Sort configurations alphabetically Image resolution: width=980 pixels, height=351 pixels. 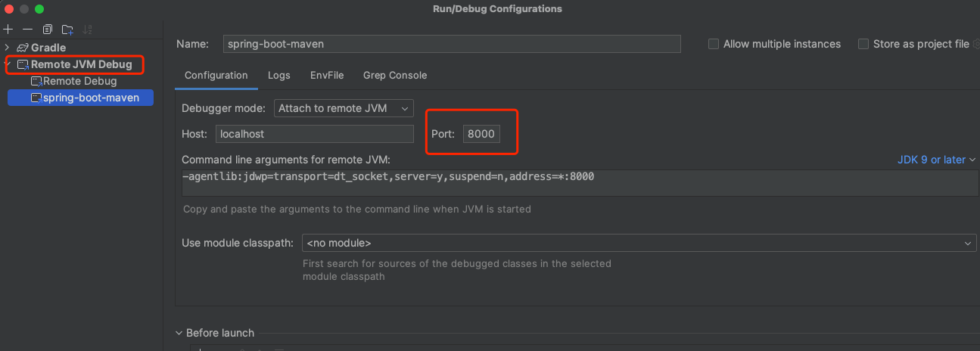click(88, 30)
